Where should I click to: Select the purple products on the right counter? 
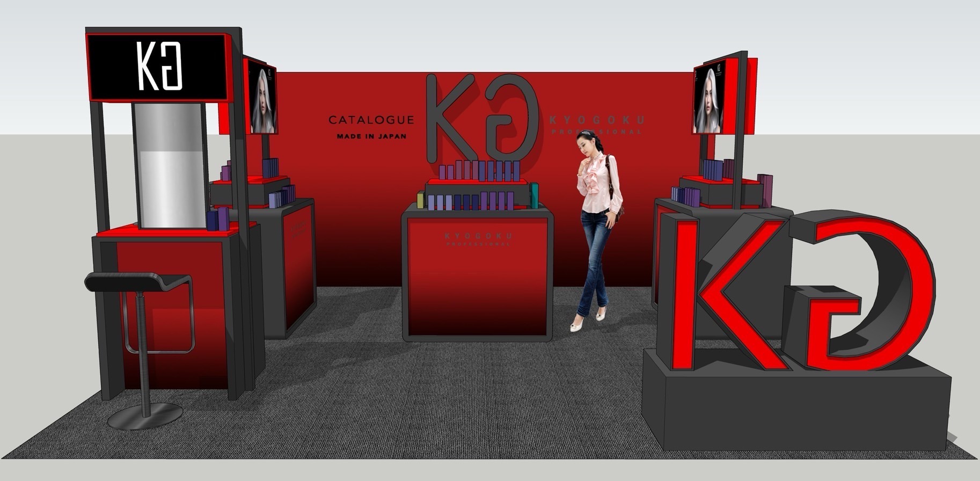coord(686,196)
